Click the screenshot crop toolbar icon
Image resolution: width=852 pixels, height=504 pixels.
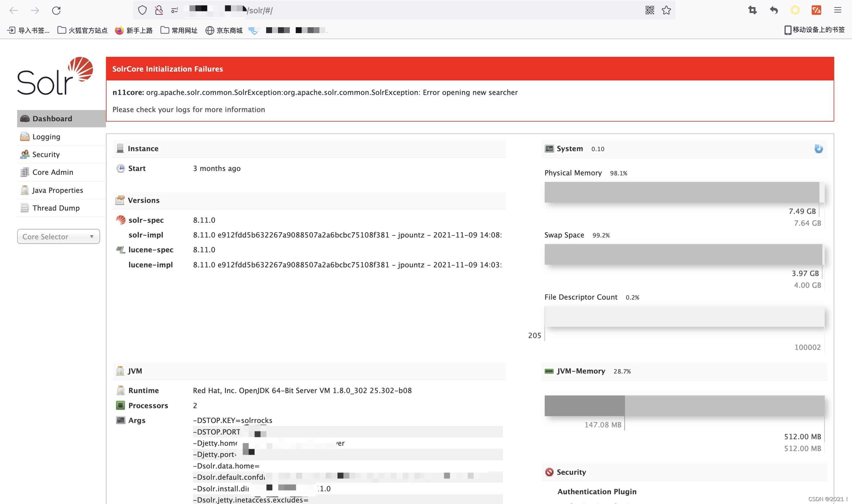click(x=753, y=10)
